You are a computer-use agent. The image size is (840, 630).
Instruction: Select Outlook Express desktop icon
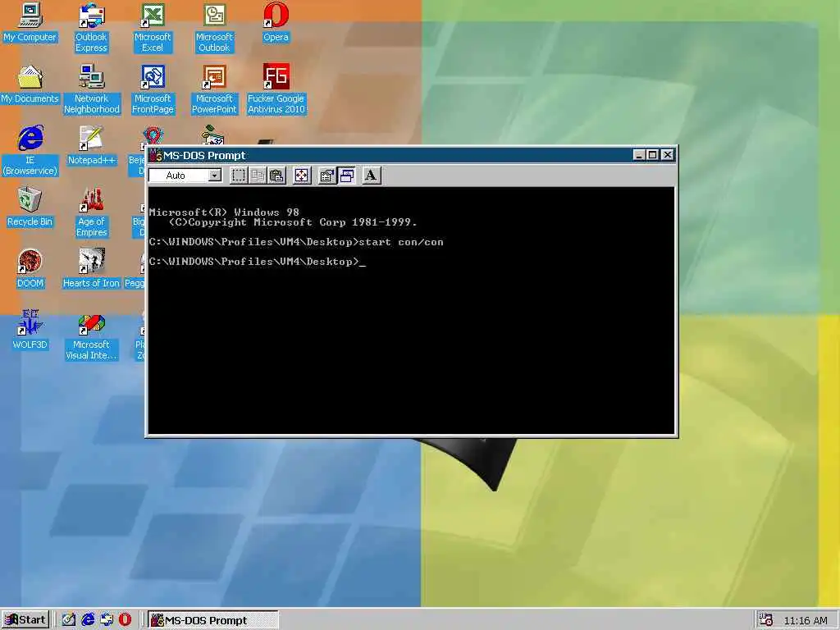click(91, 28)
